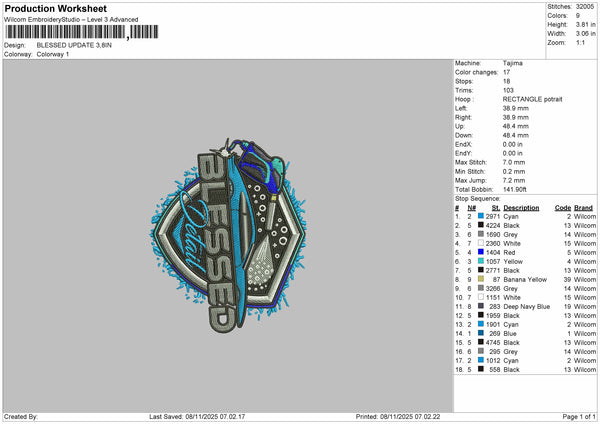Click the Down label in the hoop margins
The width and height of the screenshot is (600, 424).
[464, 135]
